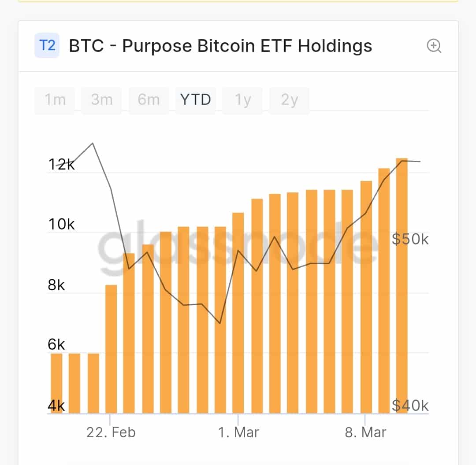Viewport: 476px width, 465px height.
Task: Click the first orange bar on left
Action: tap(56, 383)
